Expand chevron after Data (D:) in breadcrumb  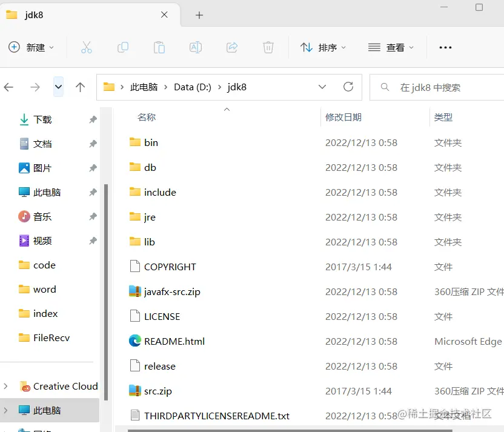click(219, 87)
